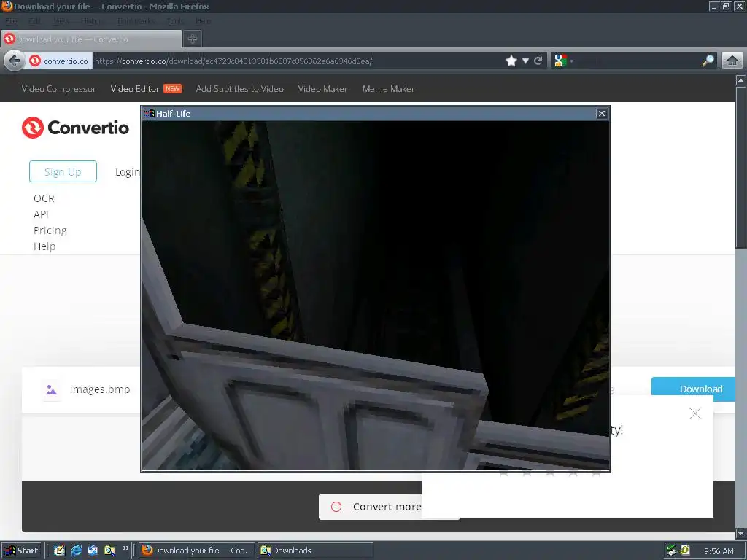Dismiss the rating popup with its X

695,413
